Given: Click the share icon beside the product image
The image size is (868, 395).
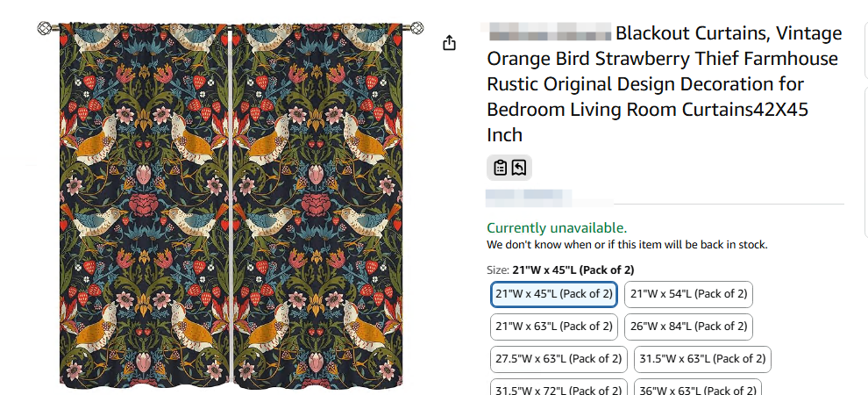Looking at the screenshot, I should tap(450, 43).
